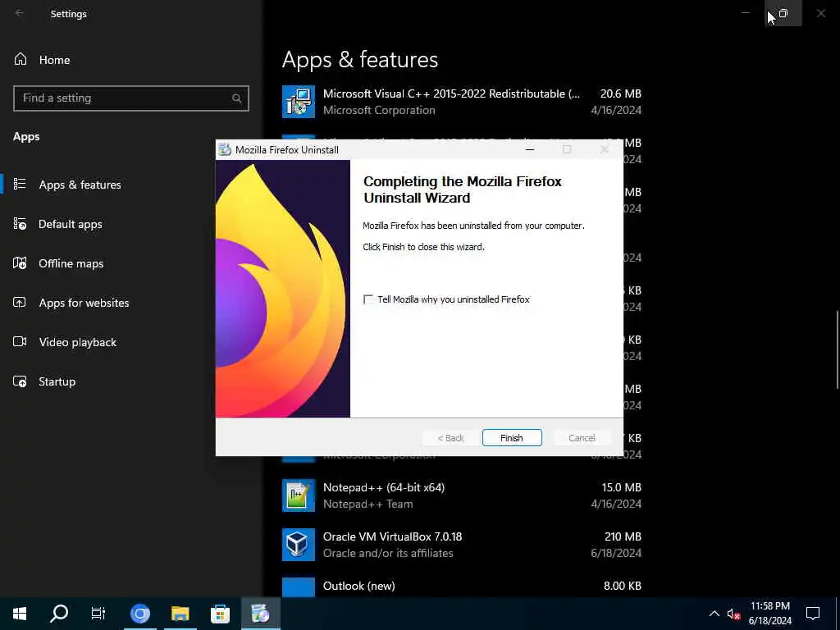This screenshot has height=630, width=840.
Task: Open Video playback settings page
Action: pos(77,342)
